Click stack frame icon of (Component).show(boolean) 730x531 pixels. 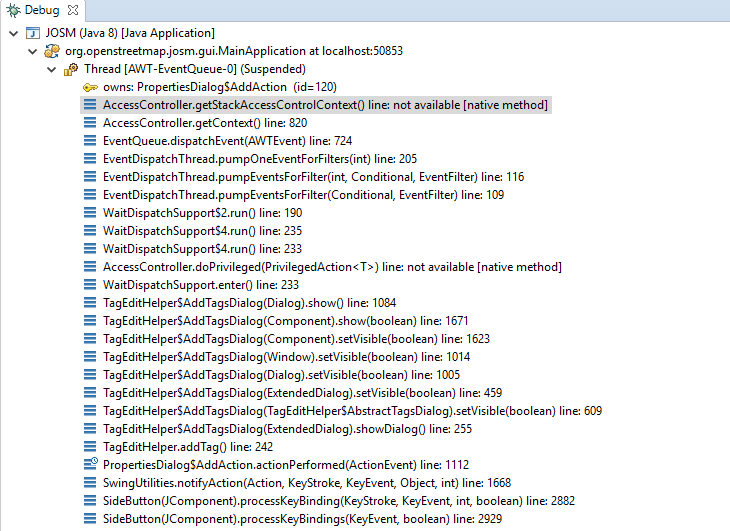pyautogui.click(x=90, y=321)
